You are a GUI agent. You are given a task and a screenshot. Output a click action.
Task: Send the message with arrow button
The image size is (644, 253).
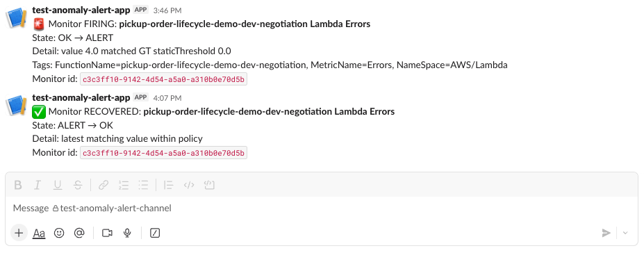tap(606, 233)
